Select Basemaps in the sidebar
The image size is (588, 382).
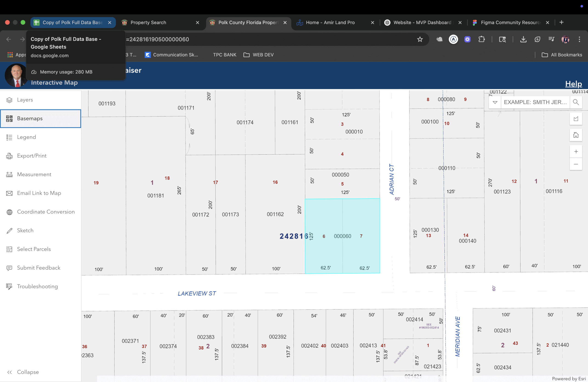[x=30, y=119]
